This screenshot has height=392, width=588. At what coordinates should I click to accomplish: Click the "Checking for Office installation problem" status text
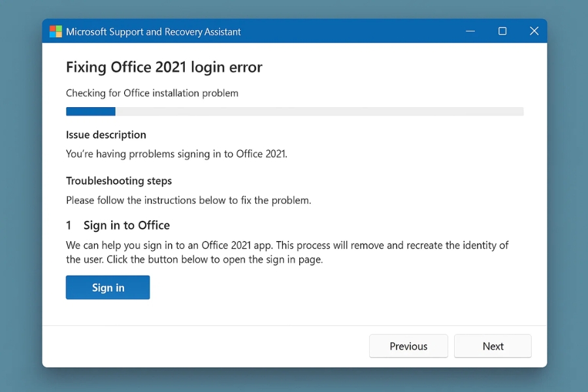[152, 93]
